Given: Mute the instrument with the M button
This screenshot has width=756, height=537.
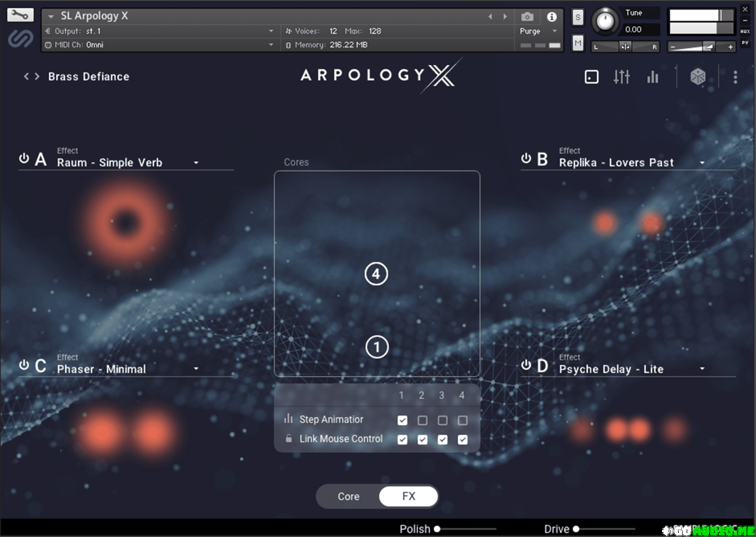Looking at the screenshot, I should pyautogui.click(x=577, y=43).
